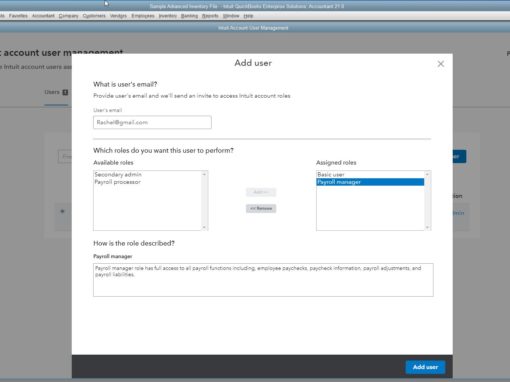Select Payroll manager in Assigned roles
This screenshot has width=510, height=382.
(x=370, y=182)
